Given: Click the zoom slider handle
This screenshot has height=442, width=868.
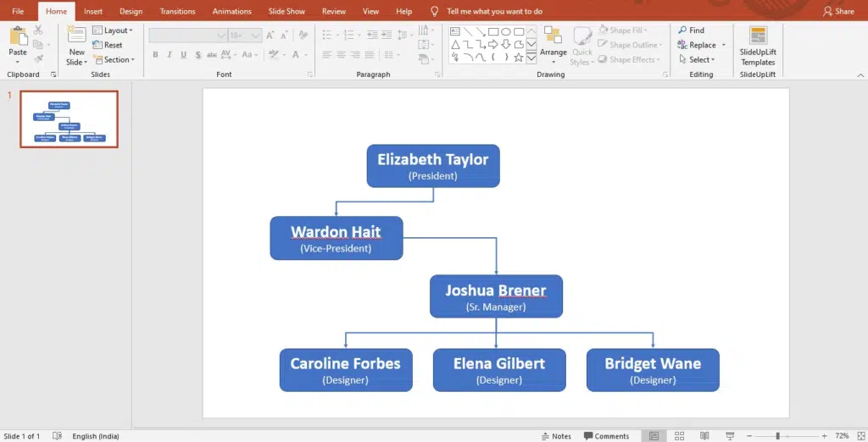Looking at the screenshot, I should click(x=778, y=436).
